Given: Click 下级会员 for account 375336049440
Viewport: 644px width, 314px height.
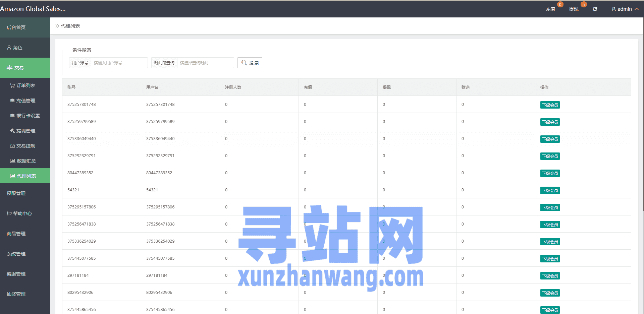Looking at the screenshot, I should [550, 139].
